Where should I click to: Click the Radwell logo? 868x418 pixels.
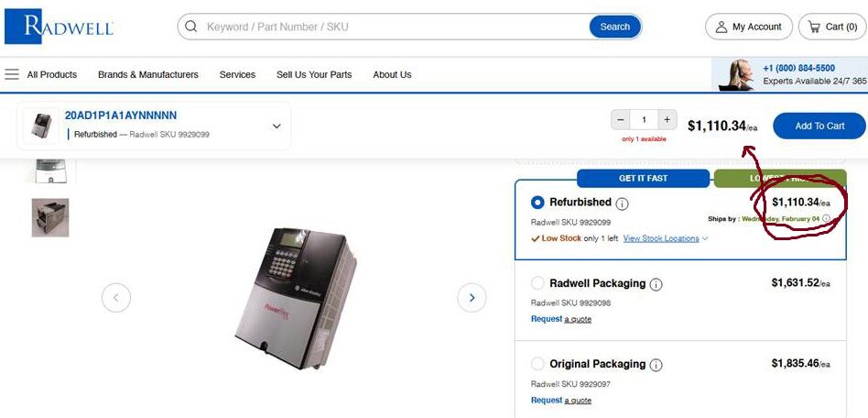tap(59, 27)
